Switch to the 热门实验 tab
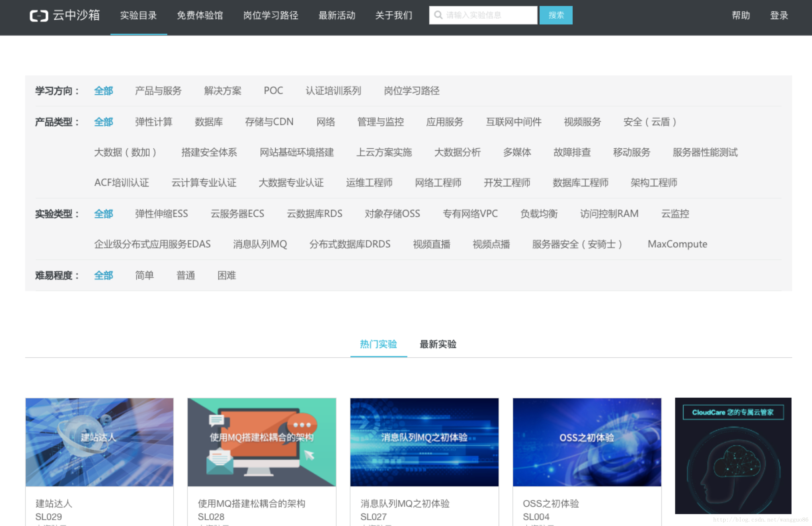This screenshot has width=812, height=526. click(x=378, y=344)
